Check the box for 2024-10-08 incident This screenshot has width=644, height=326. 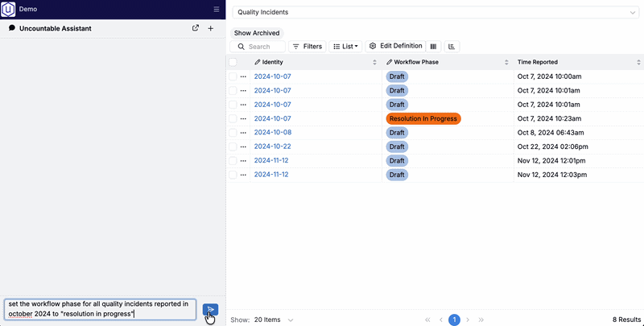(233, 133)
